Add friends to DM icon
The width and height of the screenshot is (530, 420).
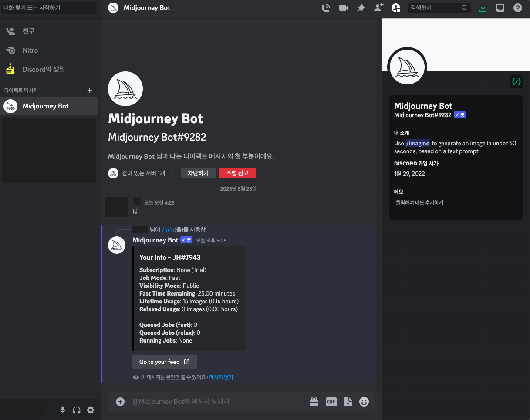click(x=378, y=8)
